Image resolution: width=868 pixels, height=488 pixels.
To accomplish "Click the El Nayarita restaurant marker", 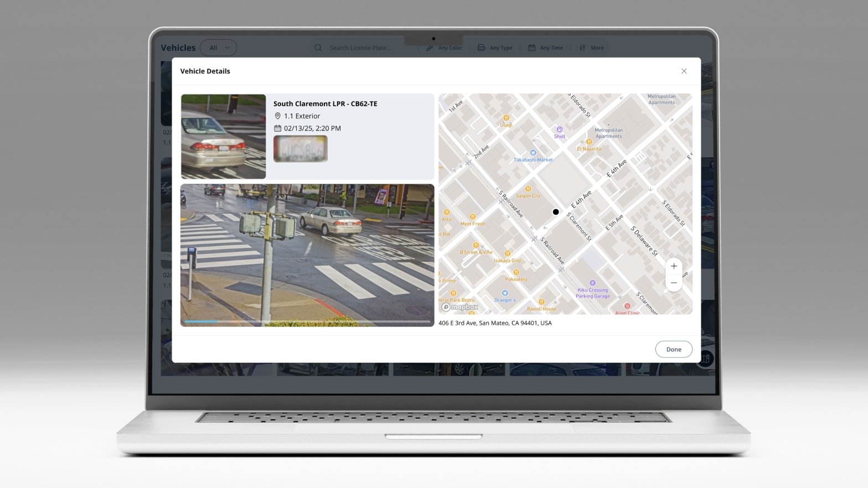I will pyautogui.click(x=588, y=142).
